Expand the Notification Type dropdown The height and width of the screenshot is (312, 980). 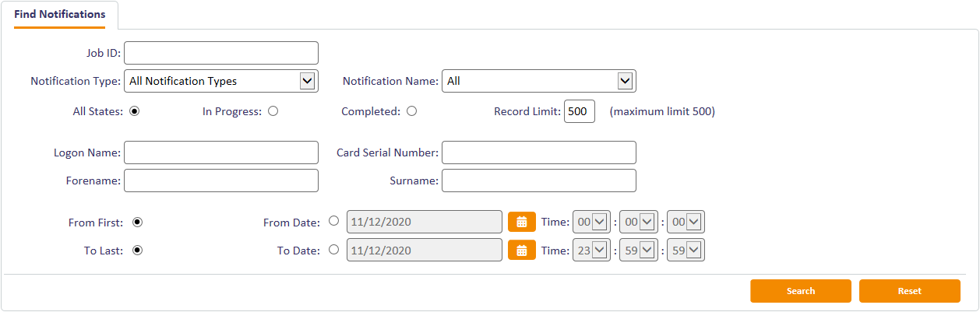pyautogui.click(x=306, y=80)
